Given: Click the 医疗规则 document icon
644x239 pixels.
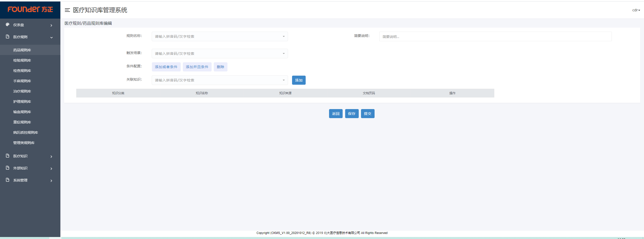Looking at the screenshot, I should pyautogui.click(x=8, y=37).
